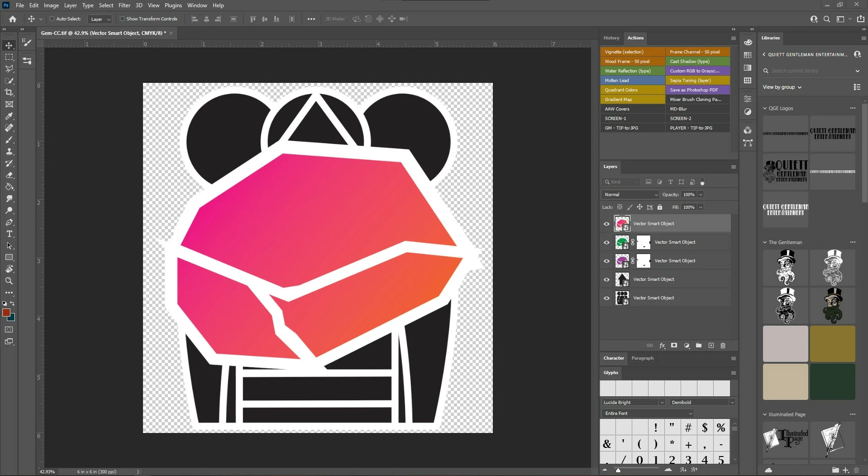Screen dimensions: 868x476
Task: Run the Gradient Map action
Action: [632, 100]
